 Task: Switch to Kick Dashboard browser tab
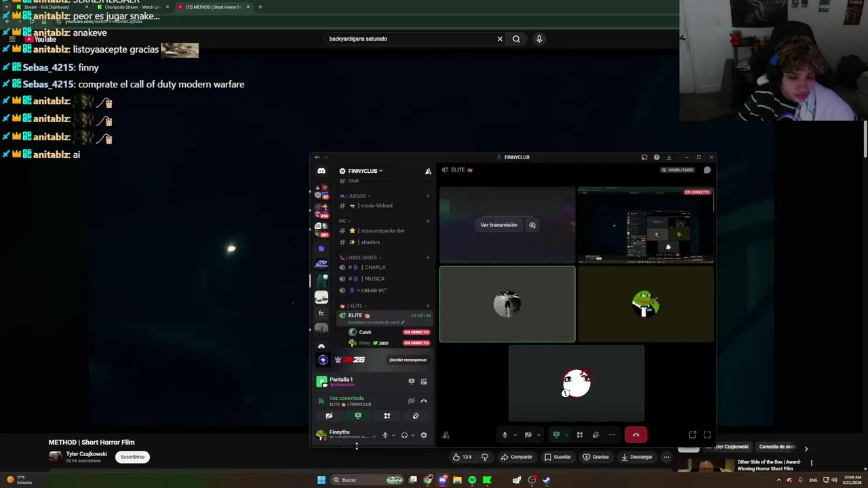pyautogui.click(x=53, y=7)
